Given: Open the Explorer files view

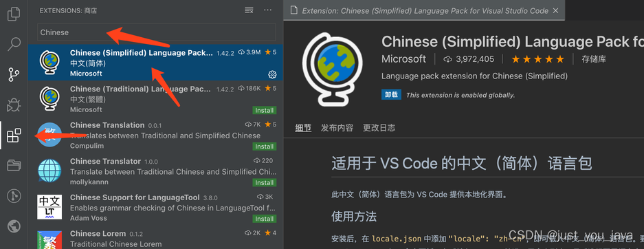Looking at the screenshot, I should click(x=14, y=14).
